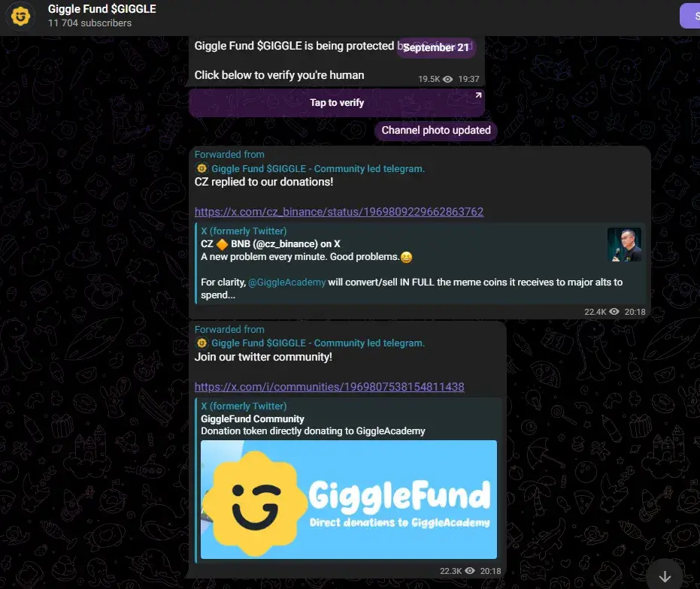The image size is (700, 589).
Task: Click the external link arrow on Tap to verify
Action: pos(478,95)
